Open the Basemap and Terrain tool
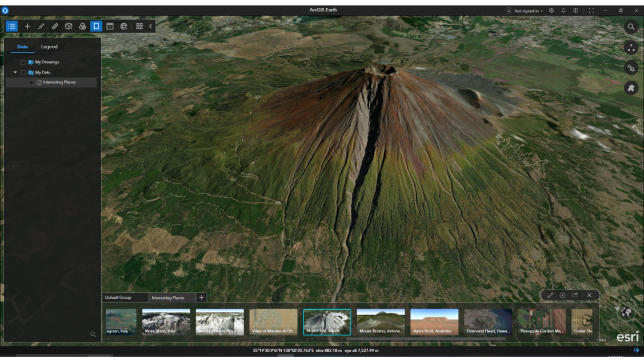Image resolution: width=644 pixels, height=363 pixels. click(83, 26)
